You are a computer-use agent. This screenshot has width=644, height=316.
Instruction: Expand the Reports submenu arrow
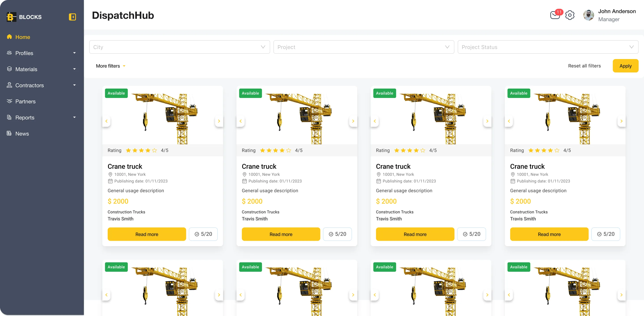[74, 117]
